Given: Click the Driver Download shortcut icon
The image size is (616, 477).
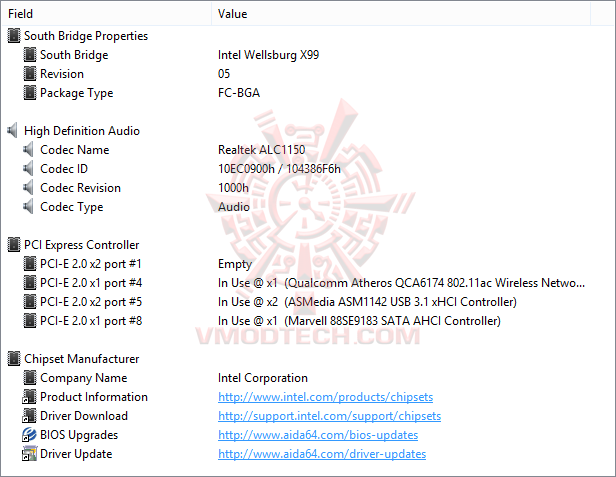Looking at the screenshot, I should click(x=29, y=416).
